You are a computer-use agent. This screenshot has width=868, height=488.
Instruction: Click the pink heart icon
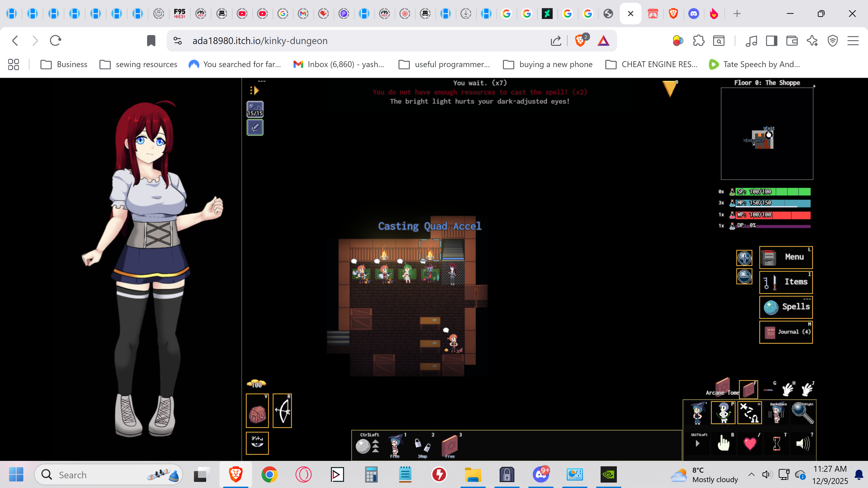pos(750,443)
